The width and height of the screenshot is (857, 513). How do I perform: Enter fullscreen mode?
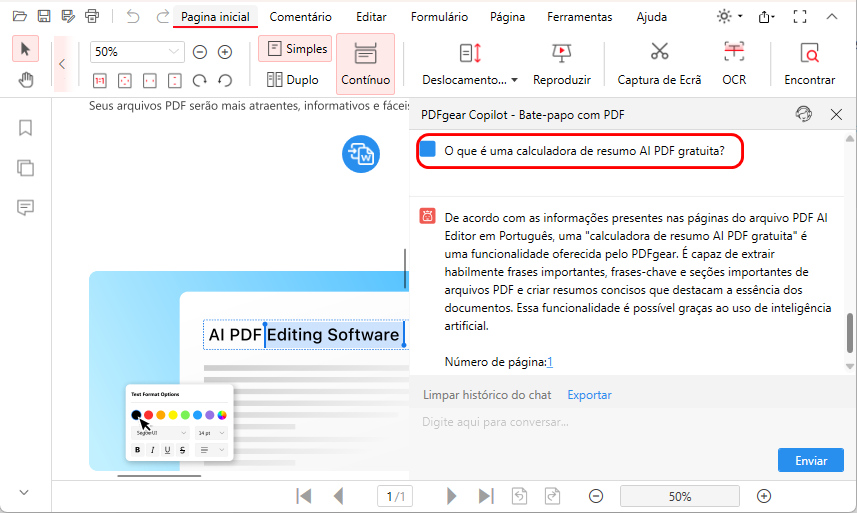(x=800, y=16)
